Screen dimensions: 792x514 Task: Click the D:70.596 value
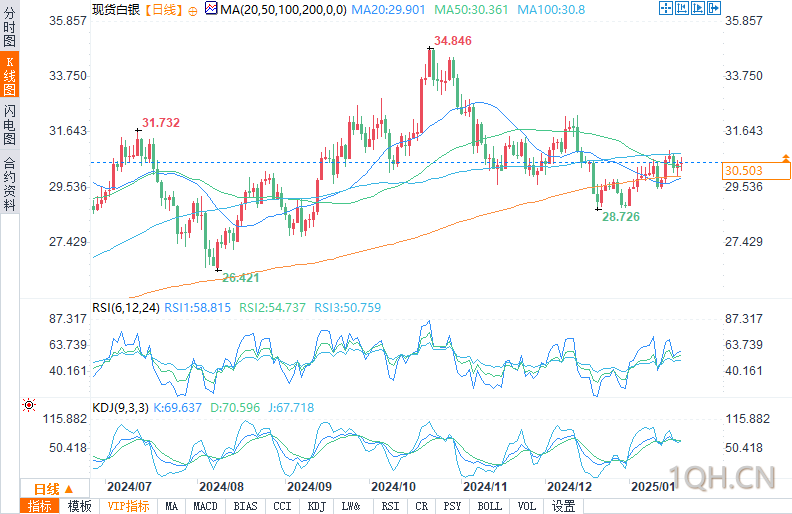point(235,407)
